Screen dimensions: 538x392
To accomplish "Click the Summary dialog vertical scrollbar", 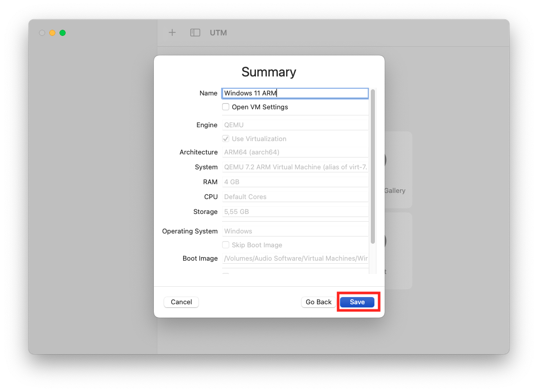I will 373,166.
